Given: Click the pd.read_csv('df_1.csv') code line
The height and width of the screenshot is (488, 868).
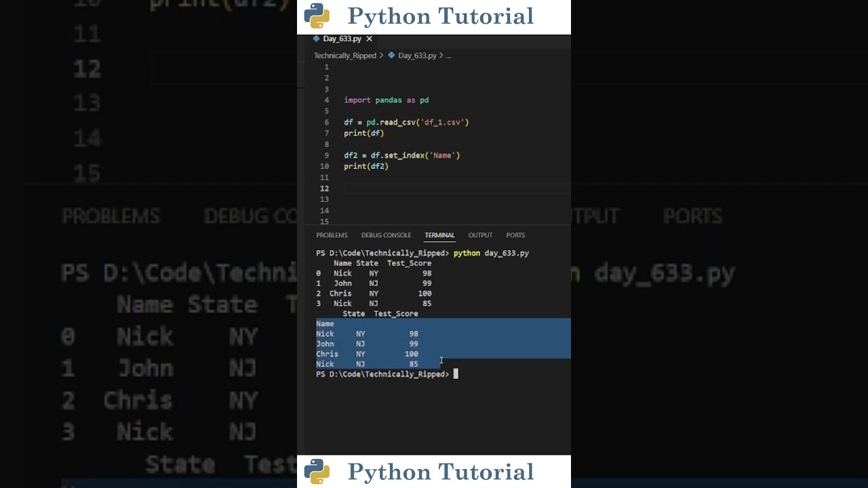Looking at the screenshot, I should (x=406, y=123).
